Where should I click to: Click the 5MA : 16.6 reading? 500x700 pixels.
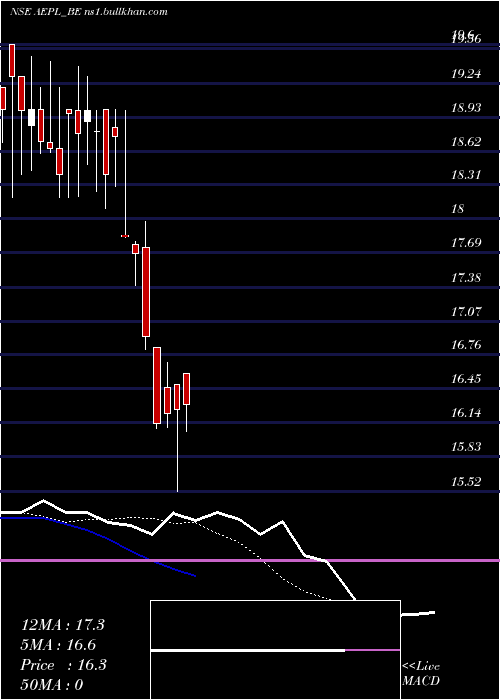pyautogui.click(x=58, y=645)
